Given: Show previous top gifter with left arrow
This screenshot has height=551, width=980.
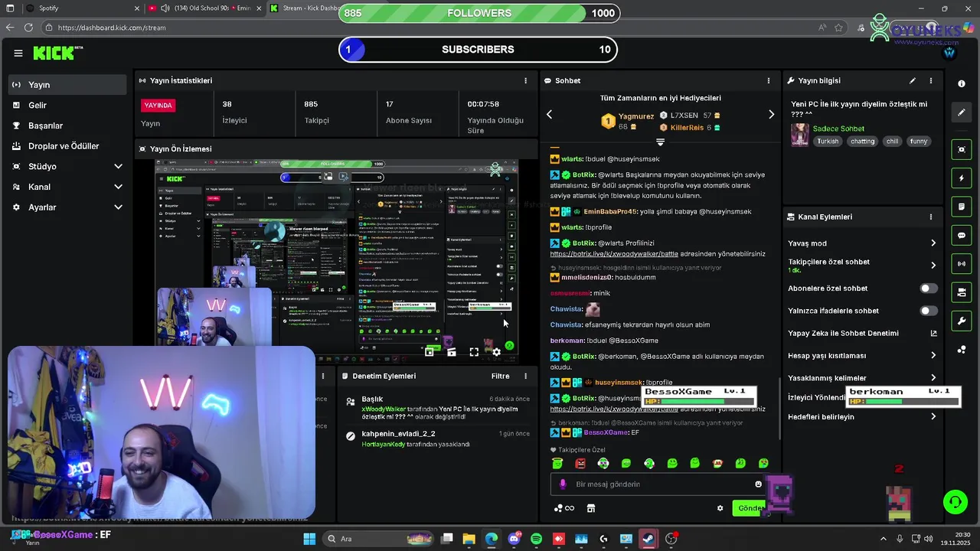Looking at the screenshot, I should click(549, 115).
